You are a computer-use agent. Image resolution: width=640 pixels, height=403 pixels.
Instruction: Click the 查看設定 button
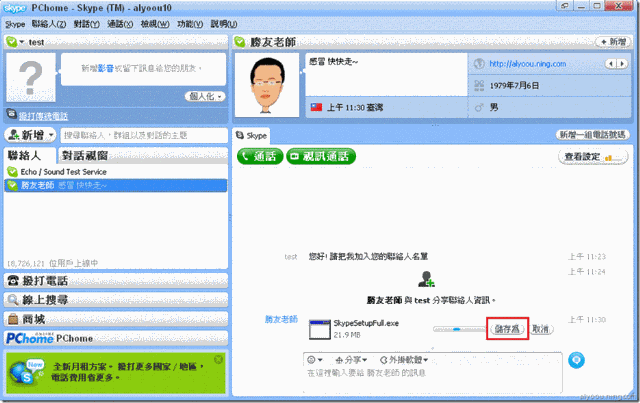click(x=593, y=157)
